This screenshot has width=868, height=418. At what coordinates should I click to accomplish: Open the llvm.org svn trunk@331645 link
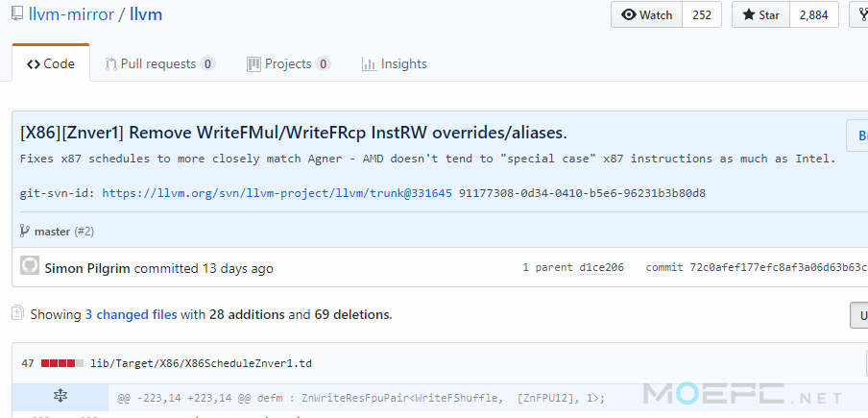pyautogui.click(x=277, y=193)
